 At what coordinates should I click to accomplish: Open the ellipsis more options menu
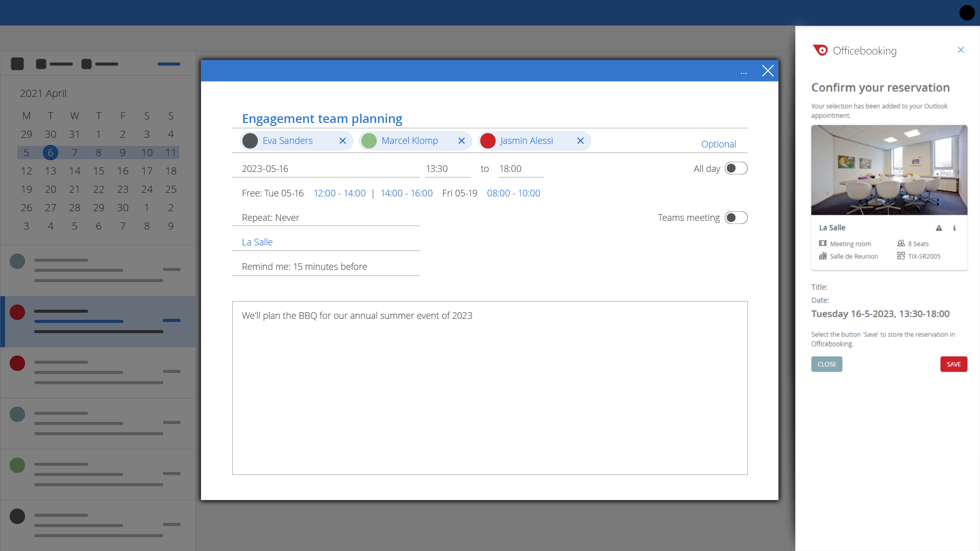click(744, 72)
